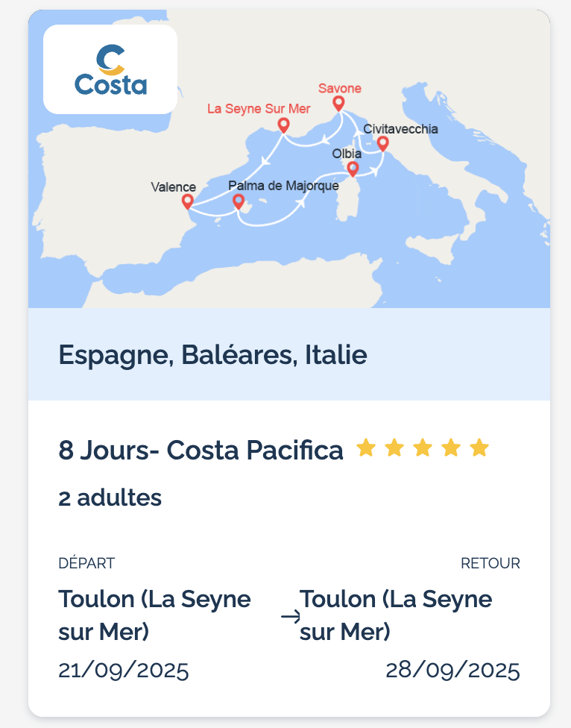Open the cruise itinerary map thumbnail
This screenshot has width=571, height=728.
point(289,159)
